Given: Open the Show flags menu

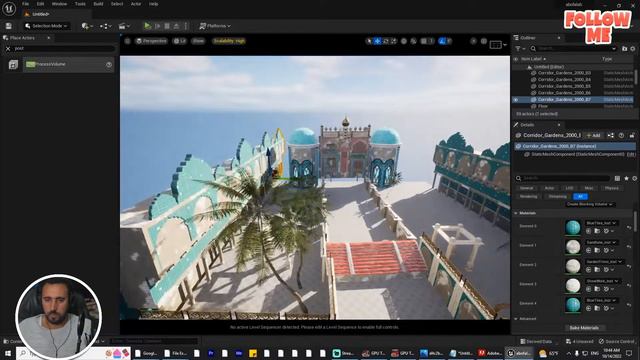Looking at the screenshot, I should pos(198,41).
